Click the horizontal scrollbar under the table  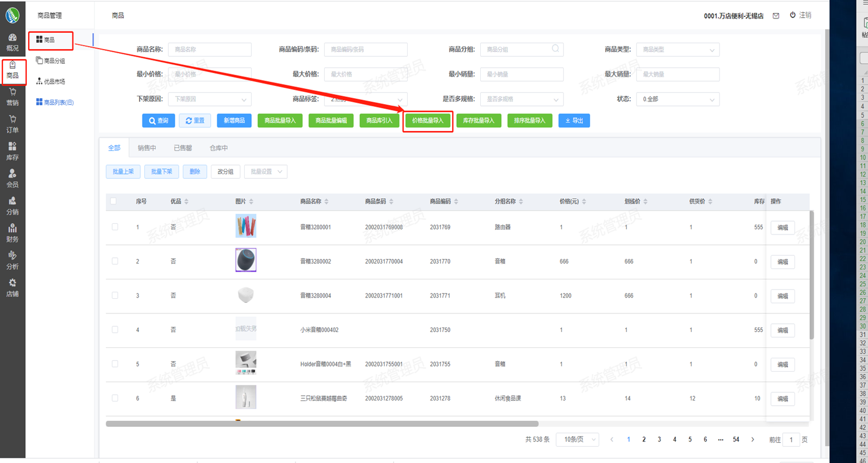tap(321, 424)
